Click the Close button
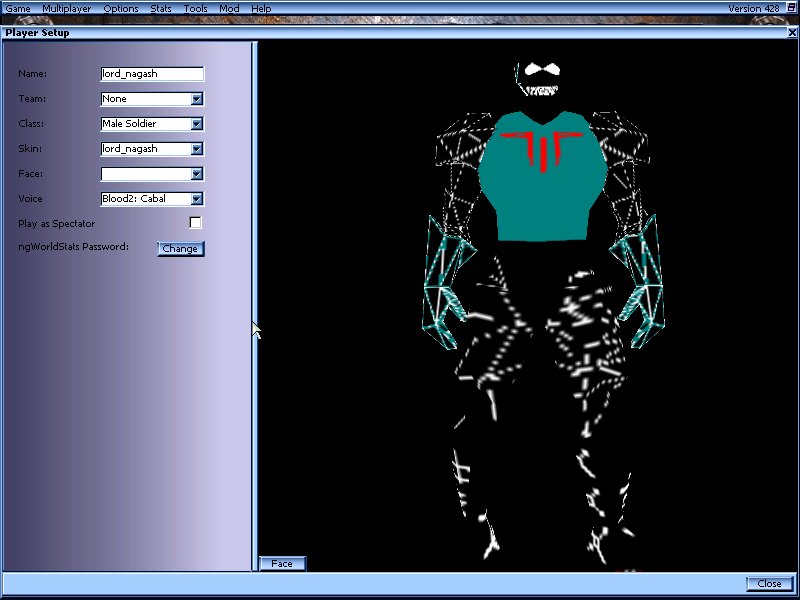The height and width of the screenshot is (600, 800). tap(769, 583)
